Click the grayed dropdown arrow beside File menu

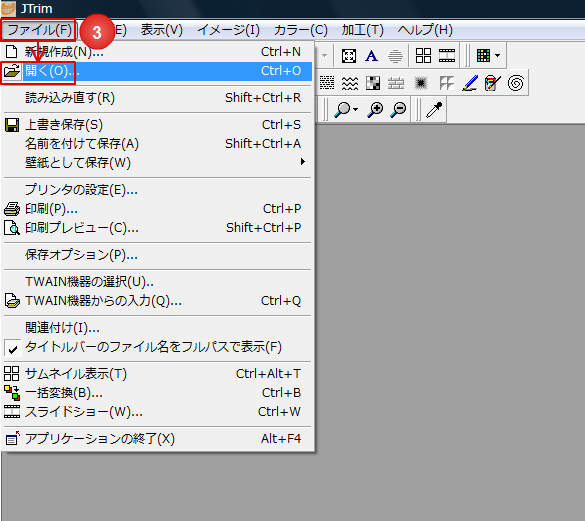[x=325, y=56]
